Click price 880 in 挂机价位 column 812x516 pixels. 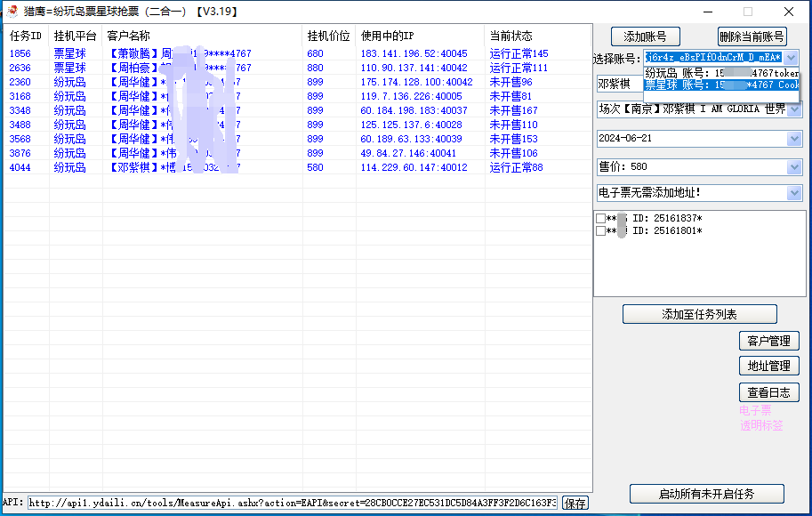click(x=315, y=68)
